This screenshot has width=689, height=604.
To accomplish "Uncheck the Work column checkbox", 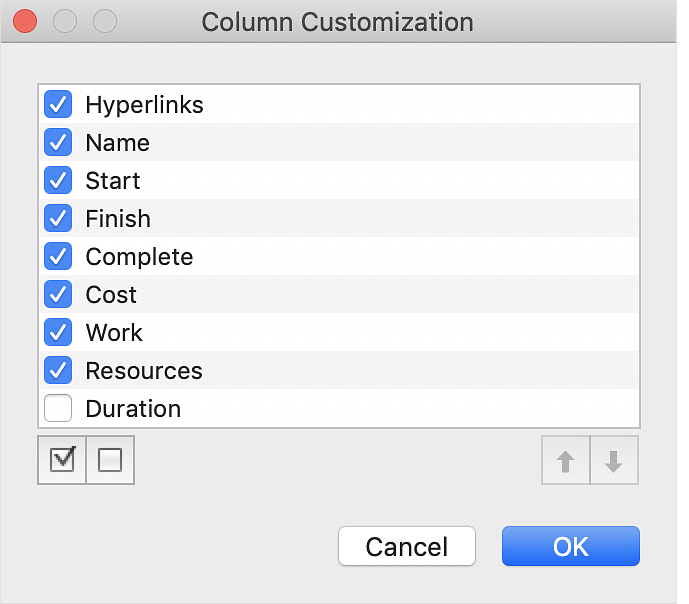I will pos(58,332).
